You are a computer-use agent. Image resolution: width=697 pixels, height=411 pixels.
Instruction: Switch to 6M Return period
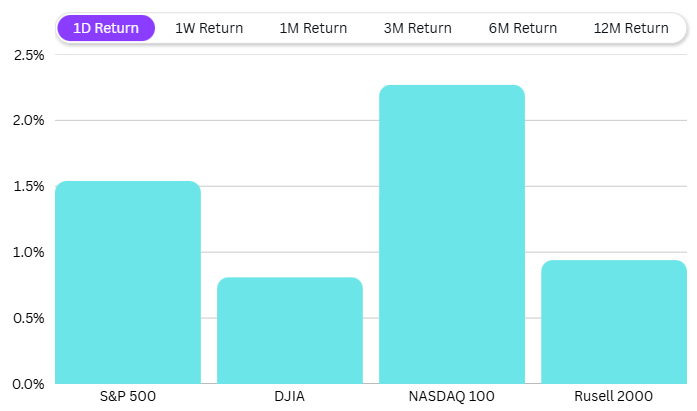coord(522,28)
